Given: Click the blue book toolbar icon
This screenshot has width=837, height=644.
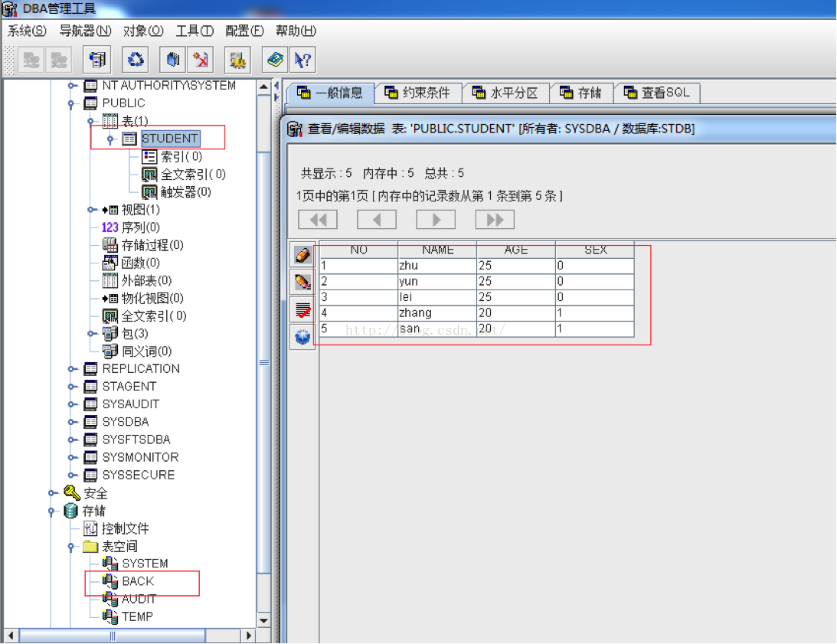Looking at the screenshot, I should click(x=173, y=59).
